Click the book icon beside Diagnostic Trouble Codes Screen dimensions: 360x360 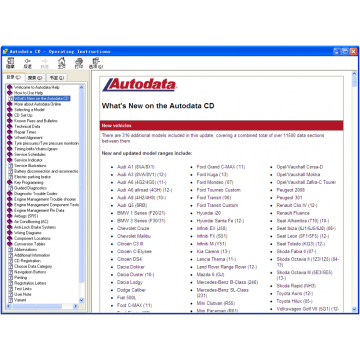click(10, 194)
